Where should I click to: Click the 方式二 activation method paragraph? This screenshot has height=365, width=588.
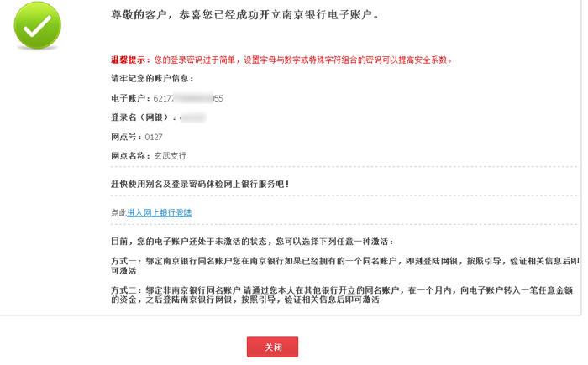344,295
